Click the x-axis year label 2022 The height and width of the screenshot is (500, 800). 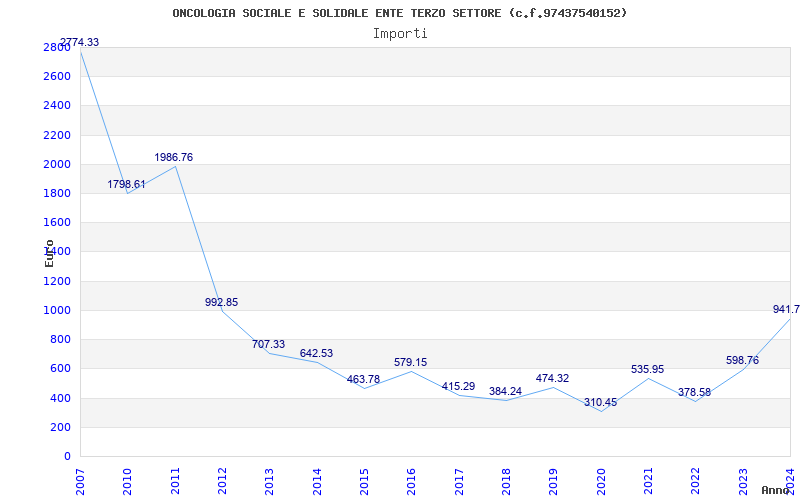696,482
